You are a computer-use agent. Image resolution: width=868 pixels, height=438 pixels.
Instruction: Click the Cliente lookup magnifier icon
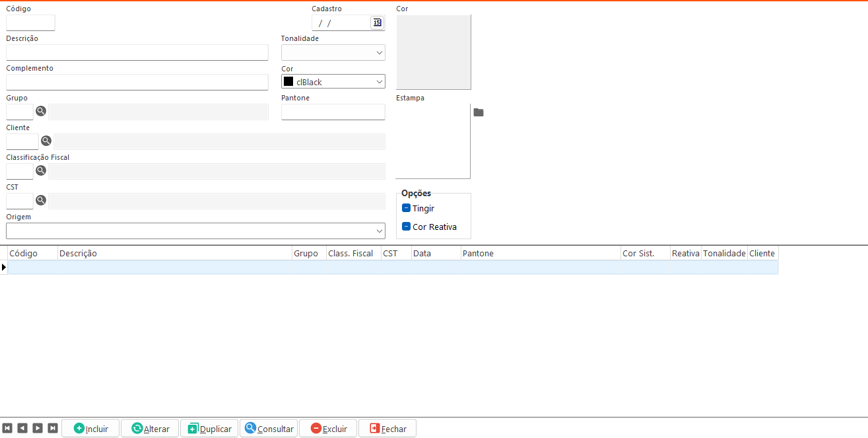[46, 141]
